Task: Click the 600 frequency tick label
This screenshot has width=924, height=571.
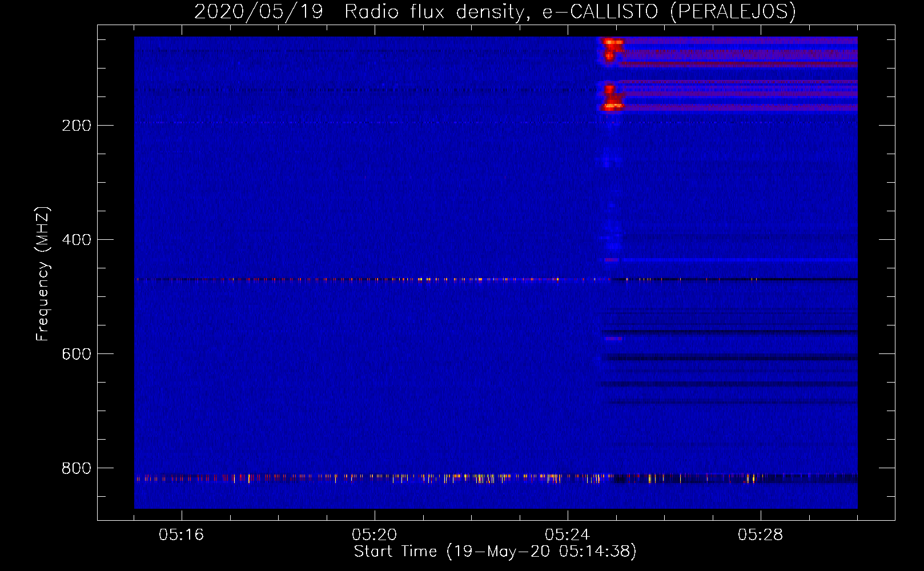Action: [x=77, y=354]
